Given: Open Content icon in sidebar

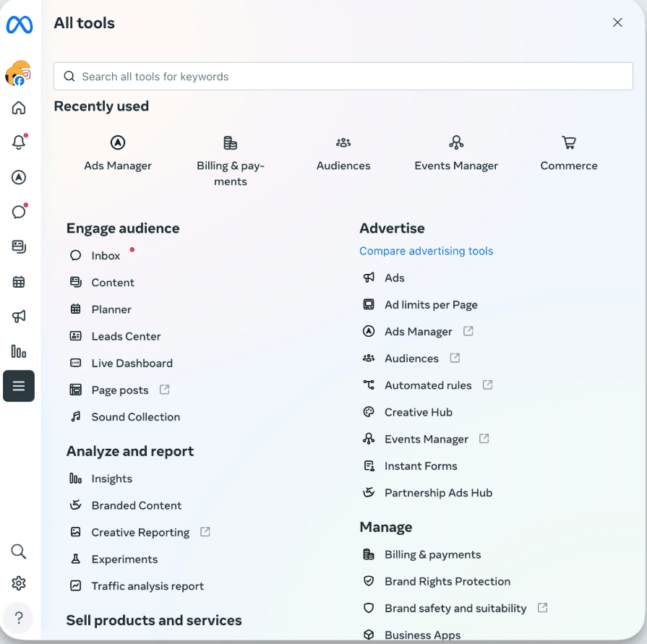Looking at the screenshot, I should [19, 246].
